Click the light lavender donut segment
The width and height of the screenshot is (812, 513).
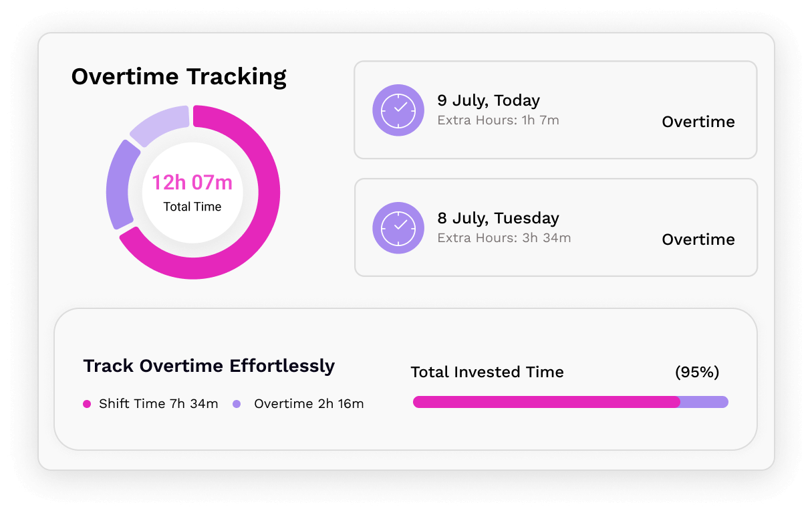[160, 123]
